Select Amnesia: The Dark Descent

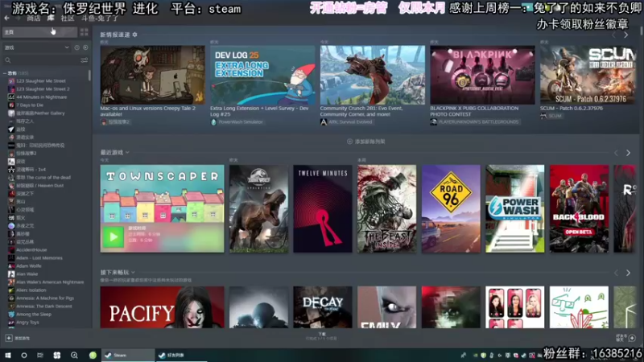click(x=44, y=306)
